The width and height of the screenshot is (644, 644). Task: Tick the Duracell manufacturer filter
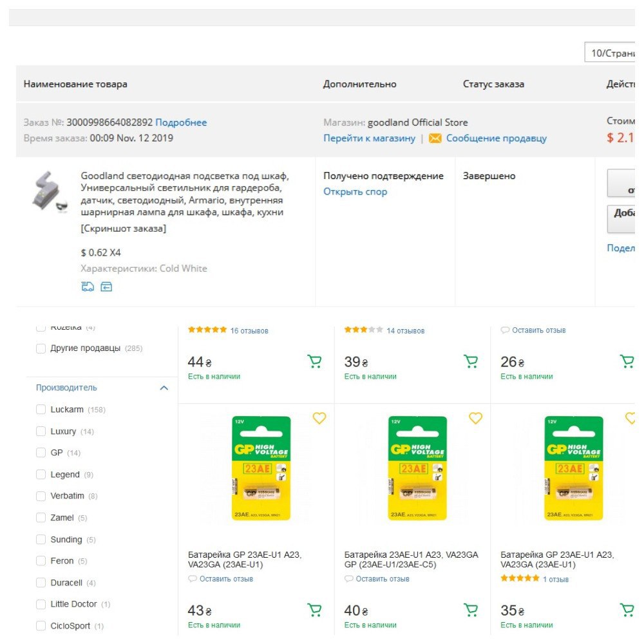coord(41,583)
